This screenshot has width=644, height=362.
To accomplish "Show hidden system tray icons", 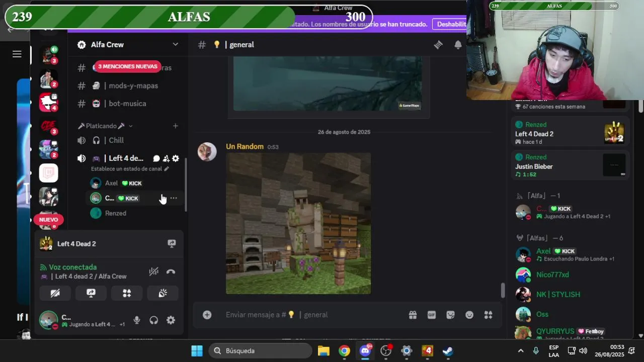I will (x=521, y=350).
